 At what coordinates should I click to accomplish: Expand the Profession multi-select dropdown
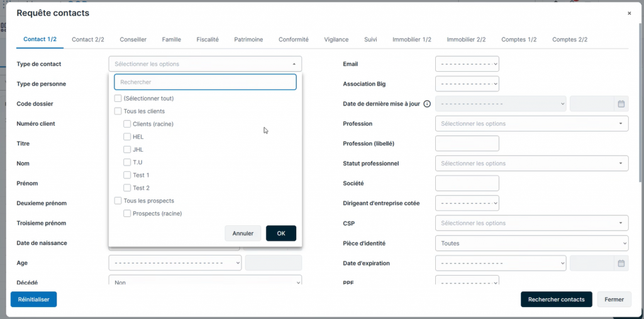[x=531, y=124]
